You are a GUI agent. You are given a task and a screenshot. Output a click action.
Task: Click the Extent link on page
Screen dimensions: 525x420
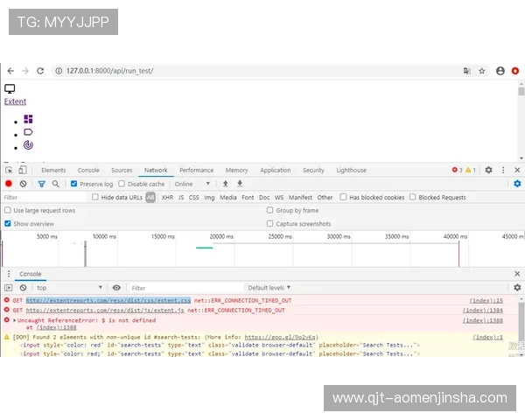tap(15, 101)
